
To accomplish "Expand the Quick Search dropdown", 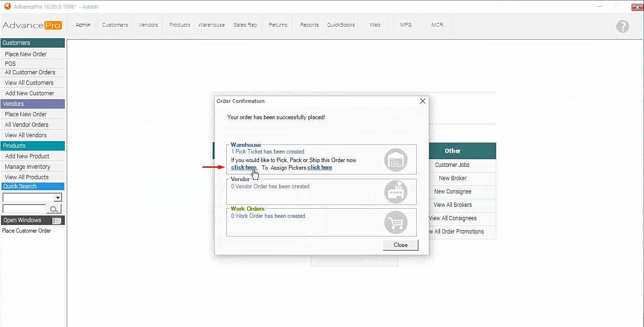I will coord(58,198).
